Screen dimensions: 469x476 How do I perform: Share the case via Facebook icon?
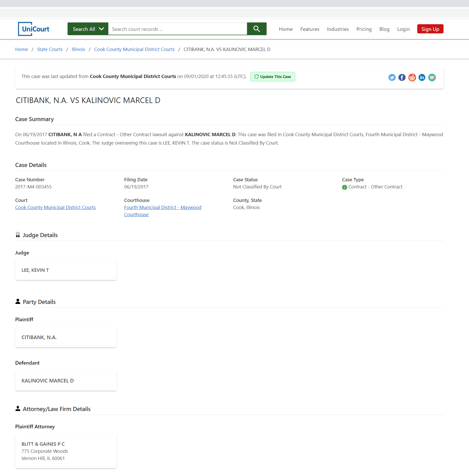[x=402, y=78]
